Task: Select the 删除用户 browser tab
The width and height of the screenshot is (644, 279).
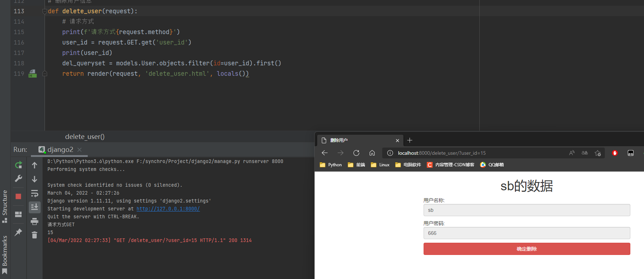Action: [360, 140]
